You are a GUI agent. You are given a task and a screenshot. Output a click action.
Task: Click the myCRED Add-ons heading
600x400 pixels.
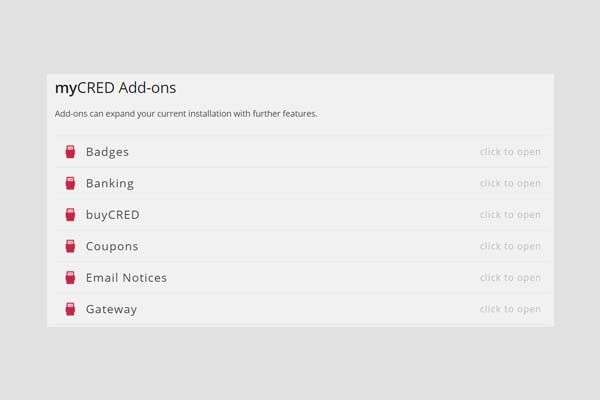[x=116, y=88]
